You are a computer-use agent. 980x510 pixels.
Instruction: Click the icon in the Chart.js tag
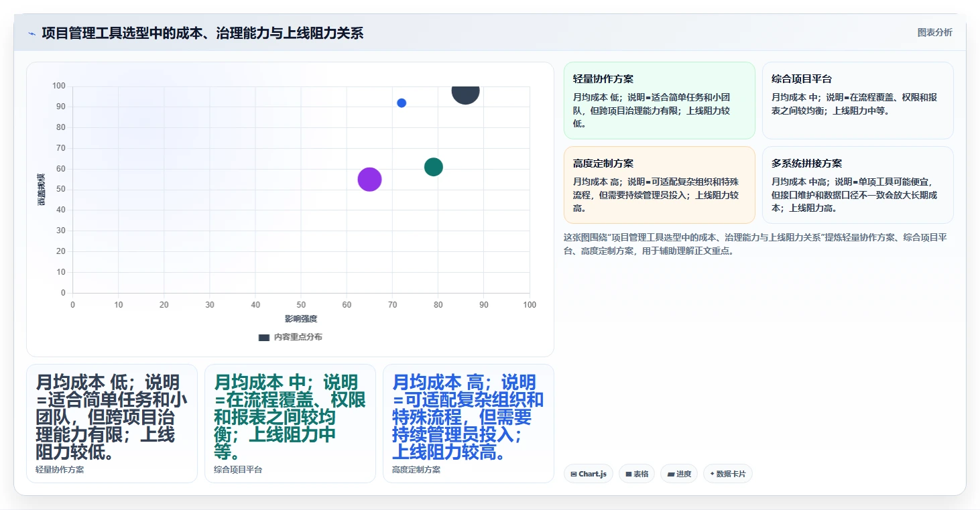point(574,474)
